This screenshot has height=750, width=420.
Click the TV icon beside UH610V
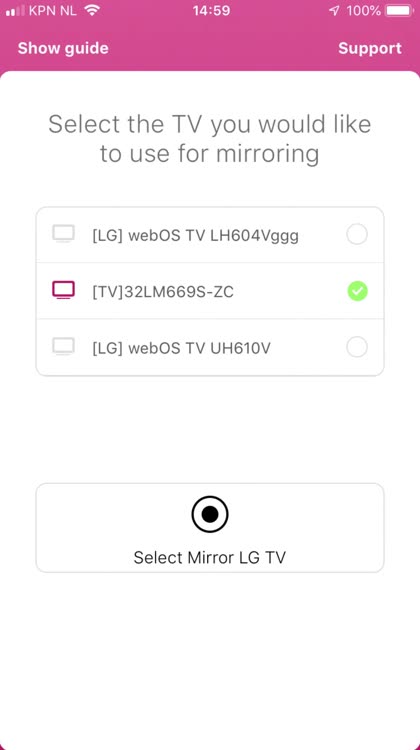(63, 347)
